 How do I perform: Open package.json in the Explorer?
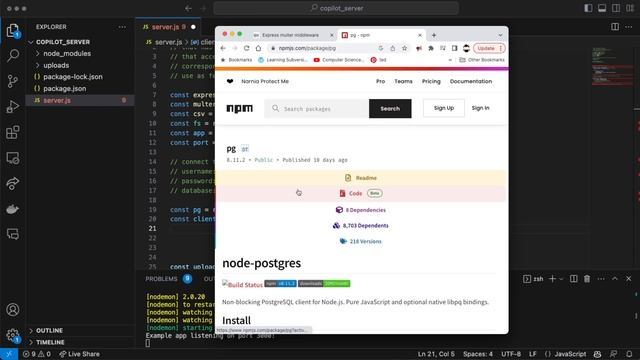[x=64, y=89]
